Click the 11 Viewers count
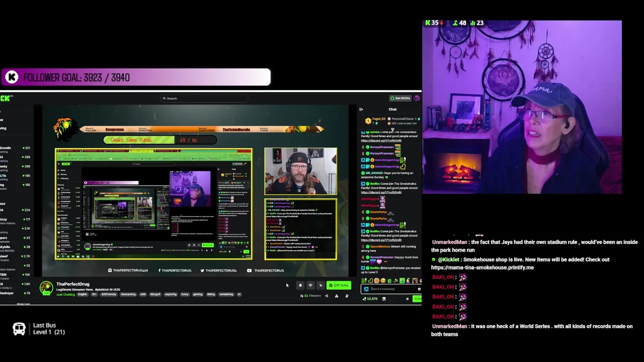The image size is (644, 362). coord(310,296)
